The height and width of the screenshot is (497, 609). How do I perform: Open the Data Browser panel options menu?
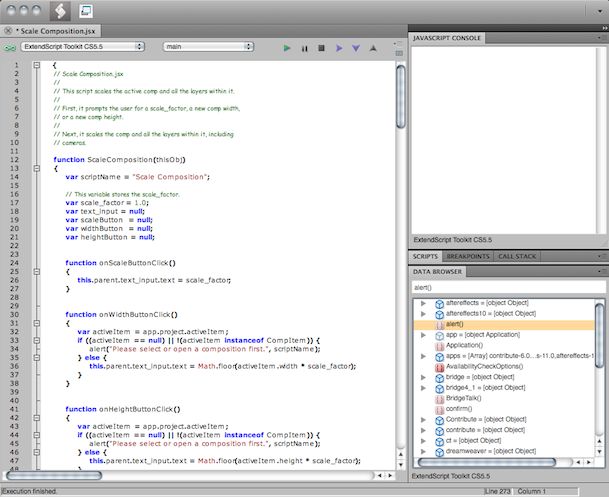(601, 271)
